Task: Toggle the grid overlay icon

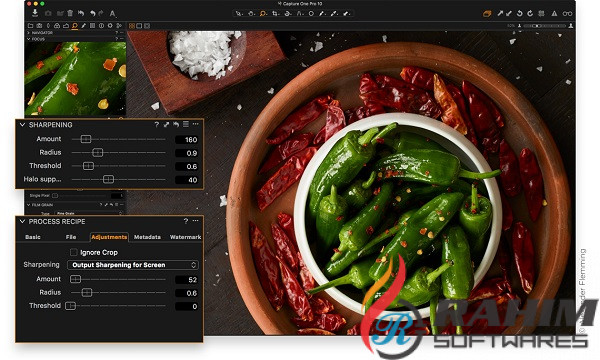Action: [541, 13]
